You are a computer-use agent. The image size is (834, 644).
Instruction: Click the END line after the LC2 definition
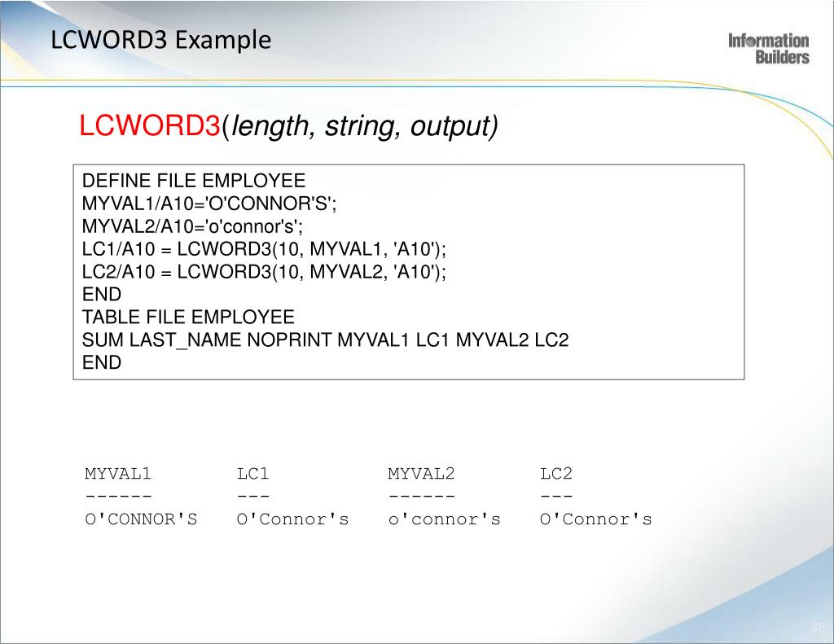tap(102, 295)
